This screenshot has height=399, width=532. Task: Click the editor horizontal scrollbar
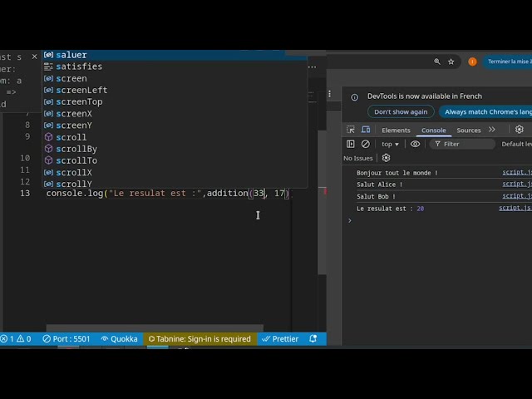pyautogui.click(x=155, y=328)
